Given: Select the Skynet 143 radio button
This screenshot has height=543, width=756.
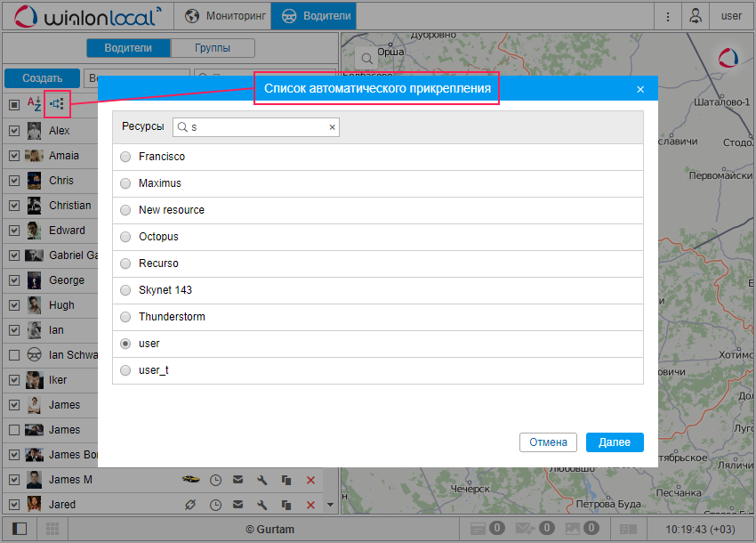Looking at the screenshot, I should [125, 290].
